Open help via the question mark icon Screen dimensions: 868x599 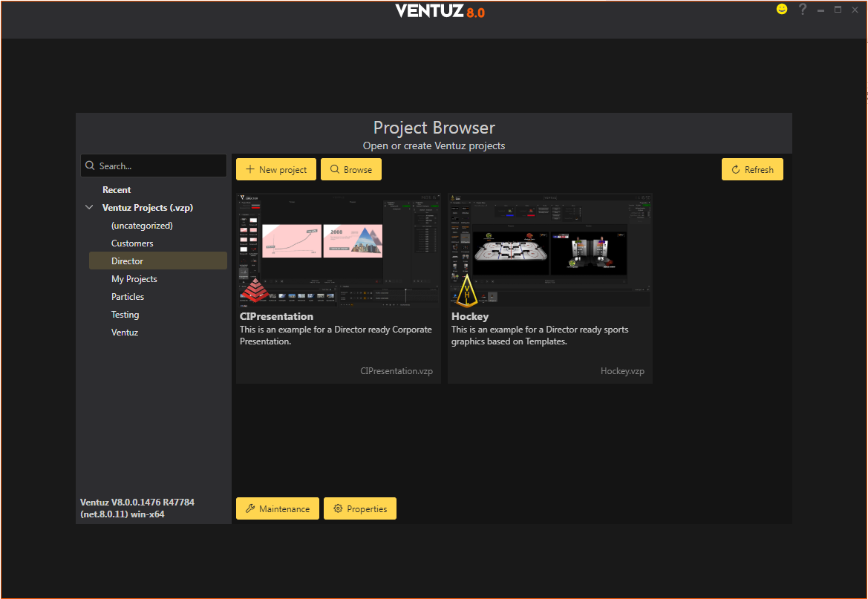[802, 10]
